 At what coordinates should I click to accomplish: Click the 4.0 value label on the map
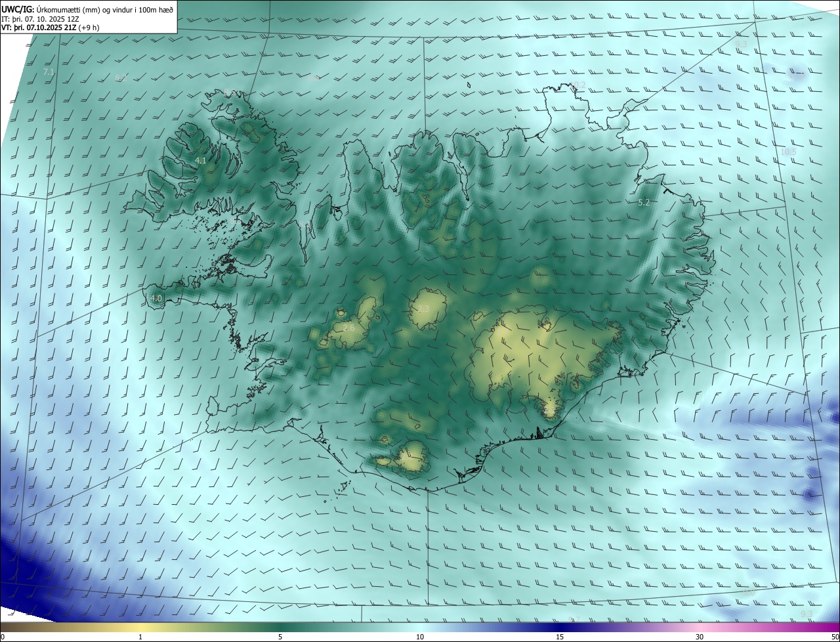(x=156, y=298)
